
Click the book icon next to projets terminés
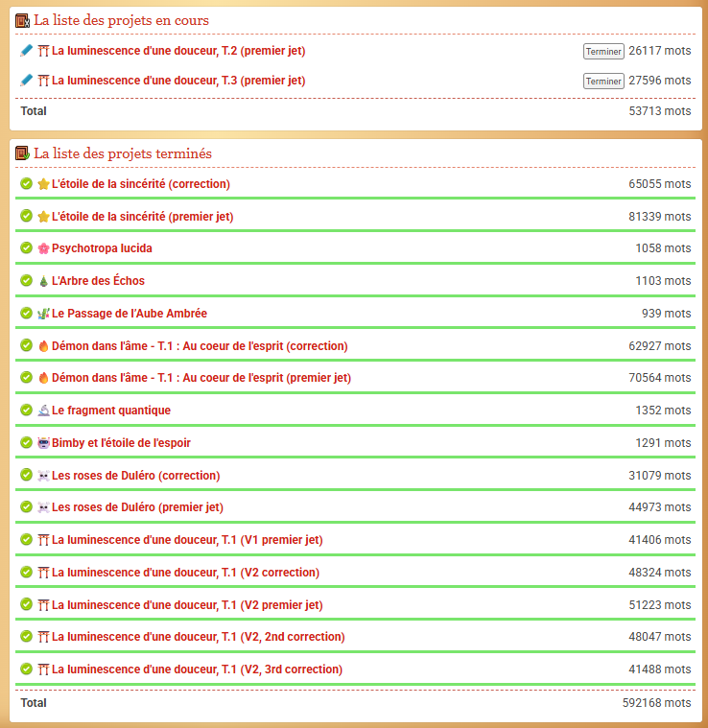(x=23, y=153)
